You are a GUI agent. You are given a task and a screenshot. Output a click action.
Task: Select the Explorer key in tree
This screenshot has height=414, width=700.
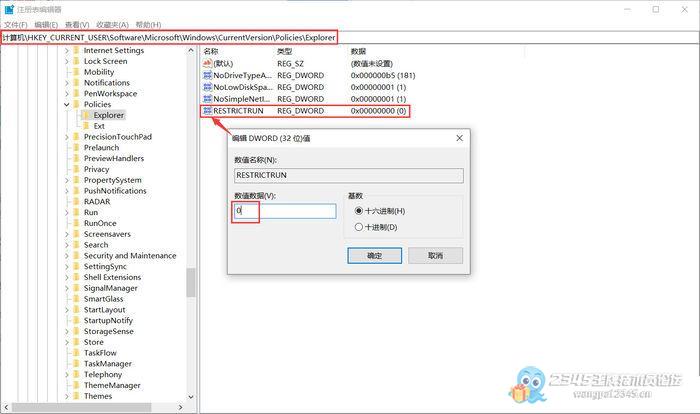[108, 115]
